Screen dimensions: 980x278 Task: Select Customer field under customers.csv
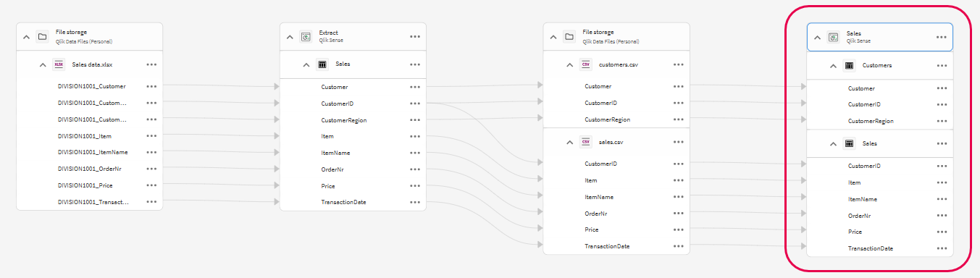click(x=598, y=86)
